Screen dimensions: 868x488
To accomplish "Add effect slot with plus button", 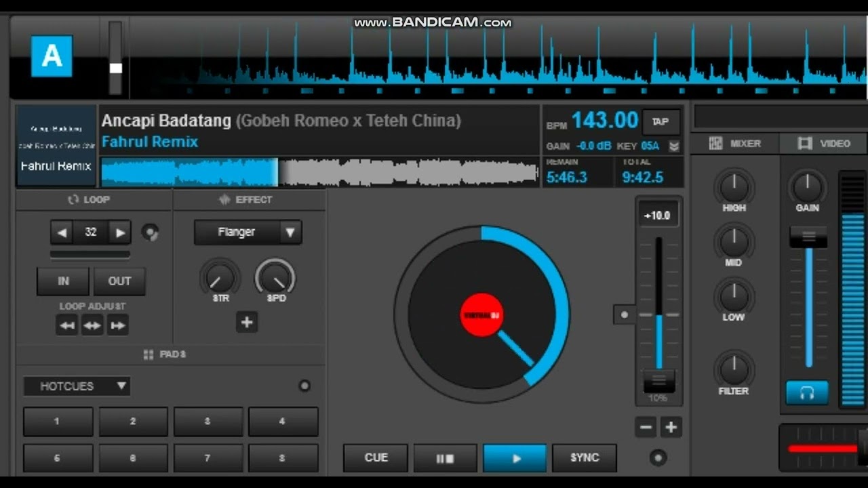I will point(247,323).
